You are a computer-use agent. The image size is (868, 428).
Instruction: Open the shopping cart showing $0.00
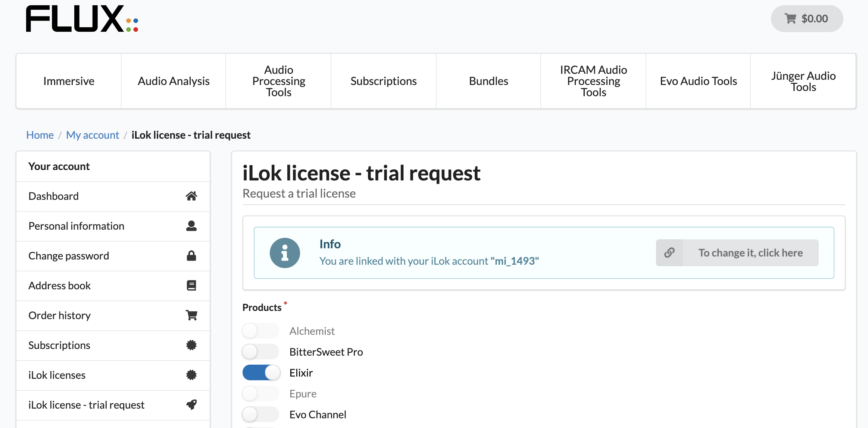806,19
